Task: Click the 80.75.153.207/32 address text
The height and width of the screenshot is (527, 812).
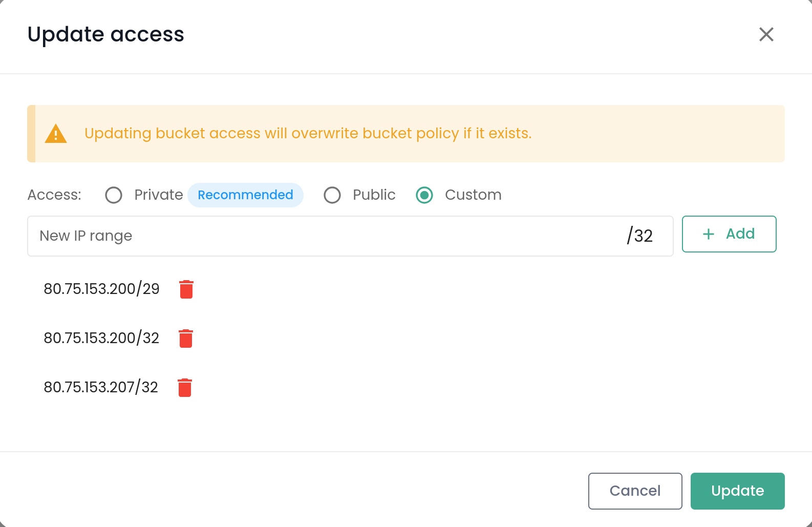Action: 101,388
